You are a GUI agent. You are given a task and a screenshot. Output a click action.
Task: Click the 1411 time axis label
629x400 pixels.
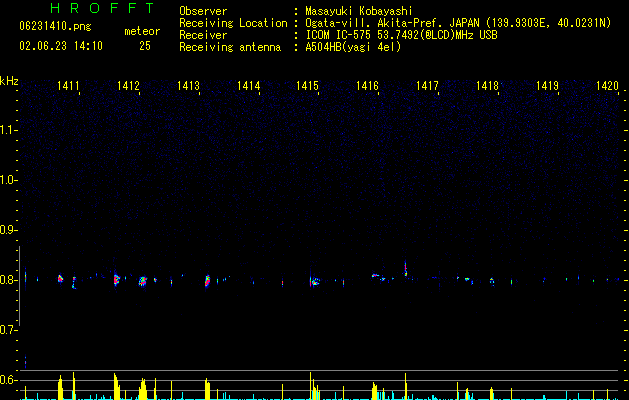[x=68, y=86]
